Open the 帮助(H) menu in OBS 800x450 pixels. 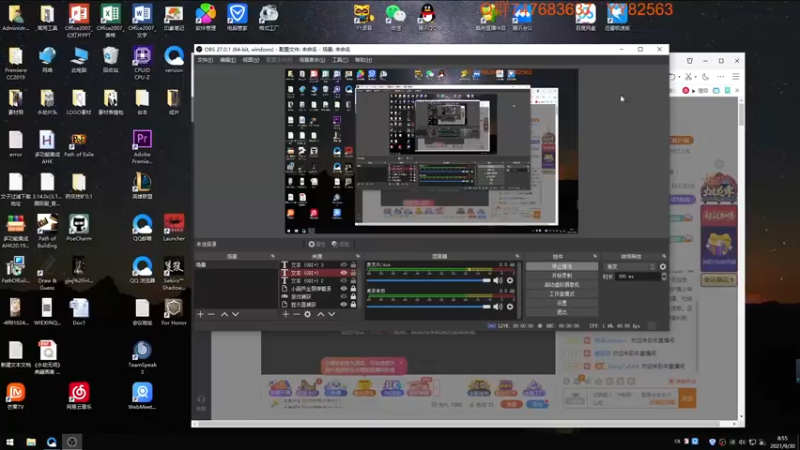[x=363, y=60]
